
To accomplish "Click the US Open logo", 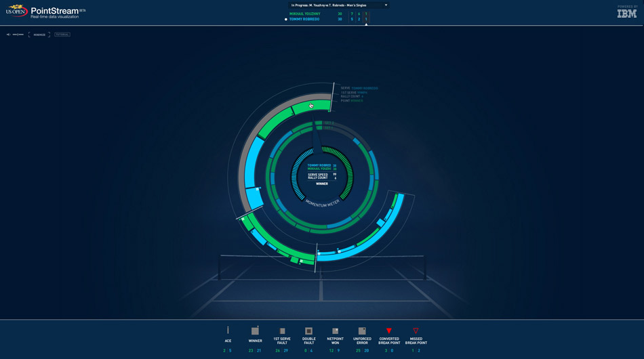I will coord(16,10).
